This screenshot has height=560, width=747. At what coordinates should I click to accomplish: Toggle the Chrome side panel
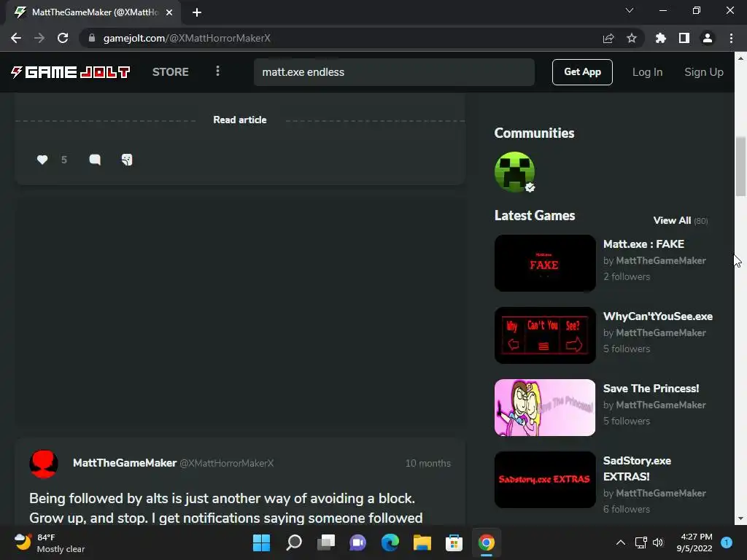click(x=684, y=38)
